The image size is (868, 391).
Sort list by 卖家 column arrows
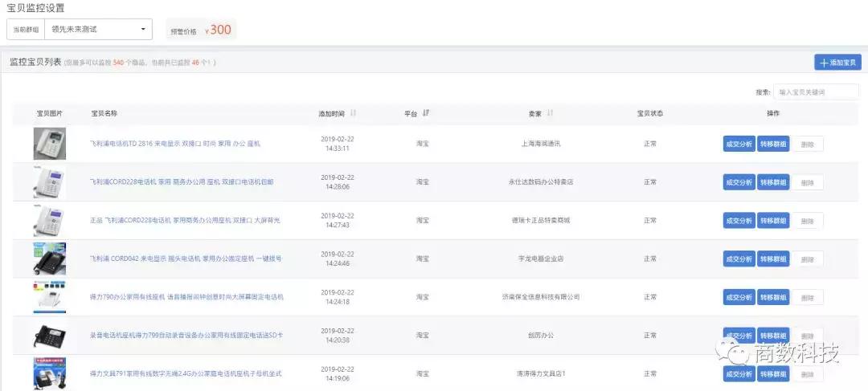pyautogui.click(x=551, y=113)
